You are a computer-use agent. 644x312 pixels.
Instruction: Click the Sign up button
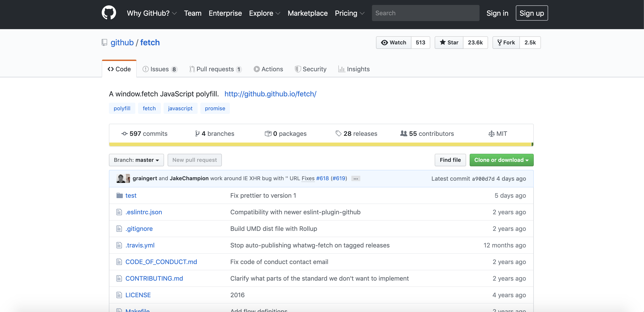tap(532, 13)
